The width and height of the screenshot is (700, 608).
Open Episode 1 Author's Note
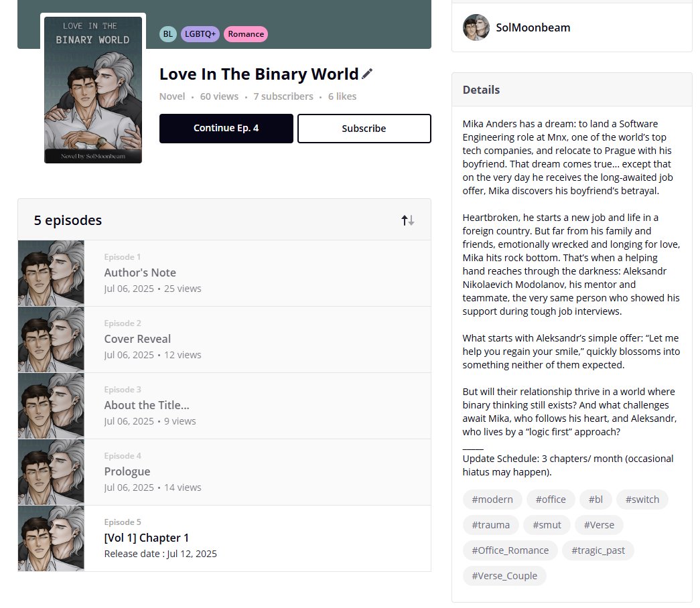224,273
